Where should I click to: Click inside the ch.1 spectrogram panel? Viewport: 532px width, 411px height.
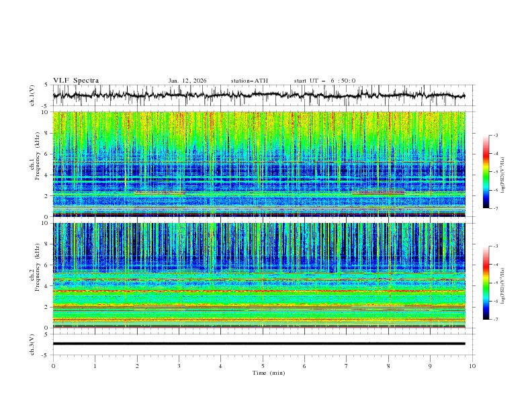259,164
